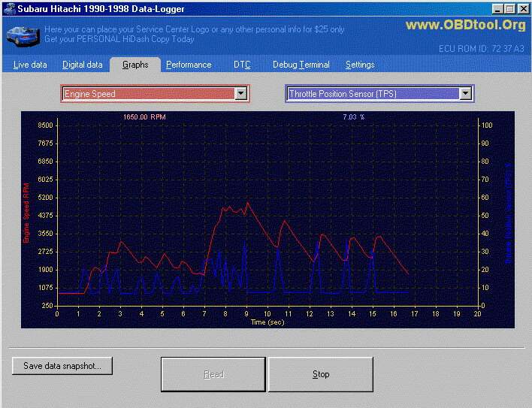Expand the Throttle Position Sensor dropdown arrow
The width and height of the screenshot is (532, 408).
pos(466,93)
